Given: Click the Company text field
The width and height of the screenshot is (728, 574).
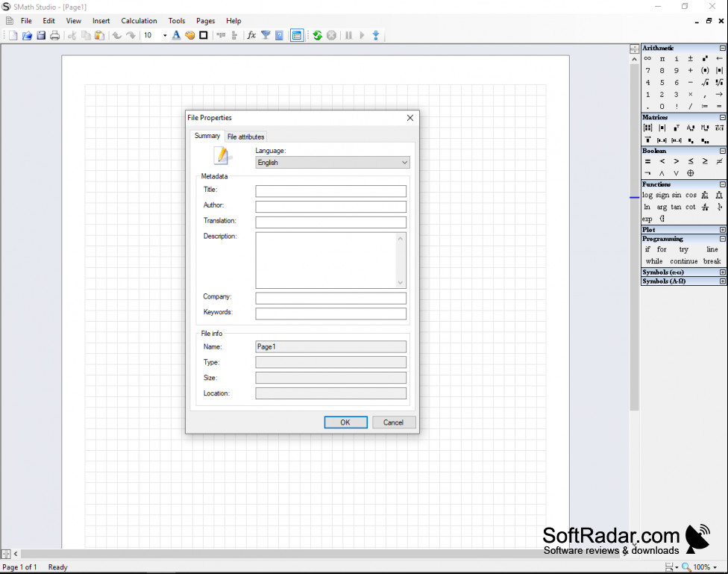Looking at the screenshot, I should point(330,298).
